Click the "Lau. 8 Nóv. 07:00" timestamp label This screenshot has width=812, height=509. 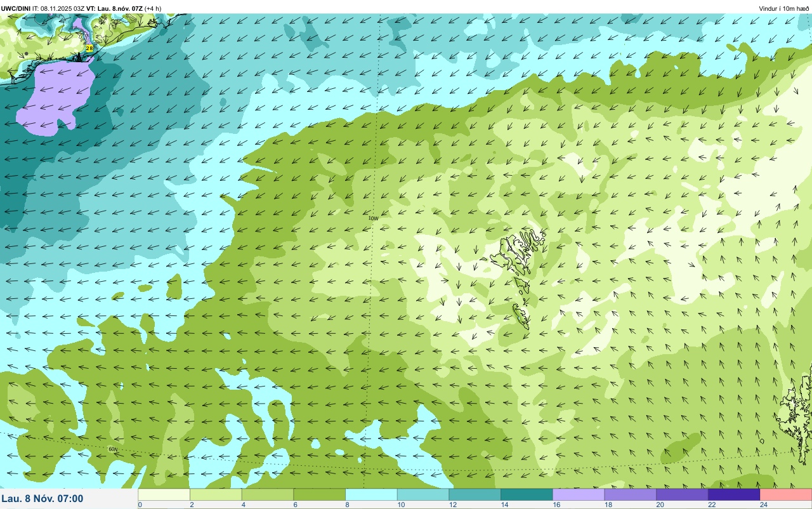[x=43, y=499]
